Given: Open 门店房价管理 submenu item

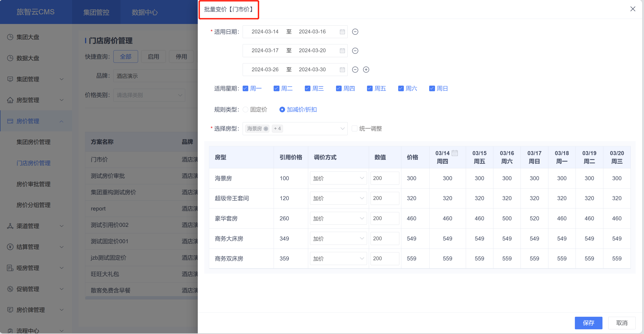Looking at the screenshot, I should click(x=33, y=163).
